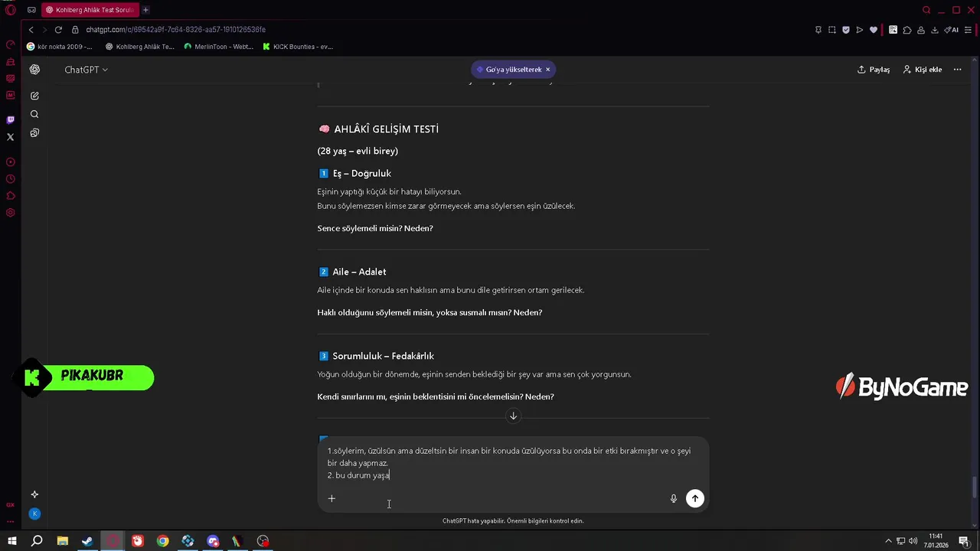Show hidden system tray icons
The width and height of the screenshot is (980, 551).
point(888,541)
